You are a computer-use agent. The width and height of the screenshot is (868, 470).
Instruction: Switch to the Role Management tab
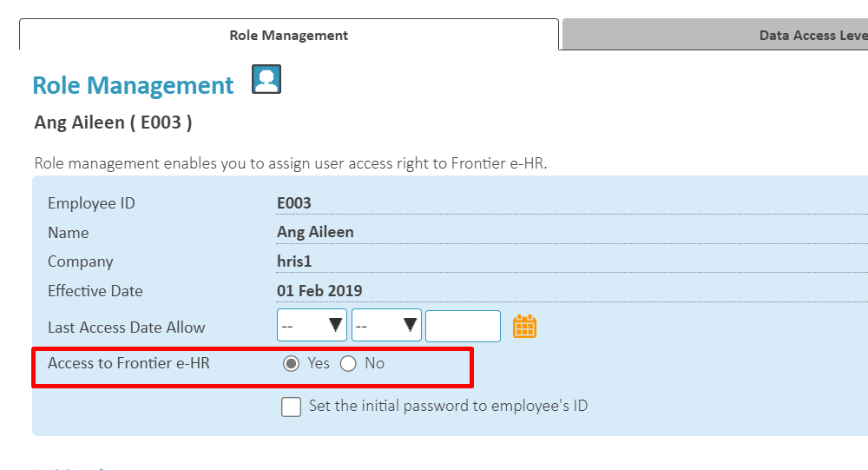(288, 36)
